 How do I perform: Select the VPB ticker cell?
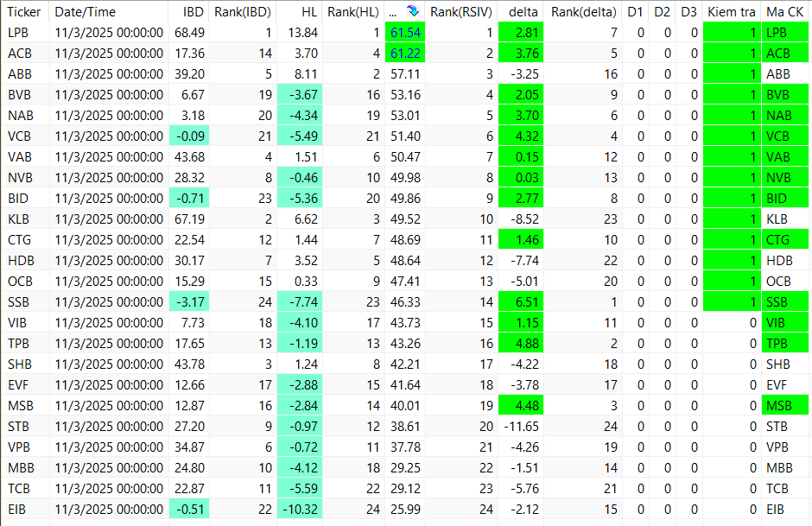(25, 447)
